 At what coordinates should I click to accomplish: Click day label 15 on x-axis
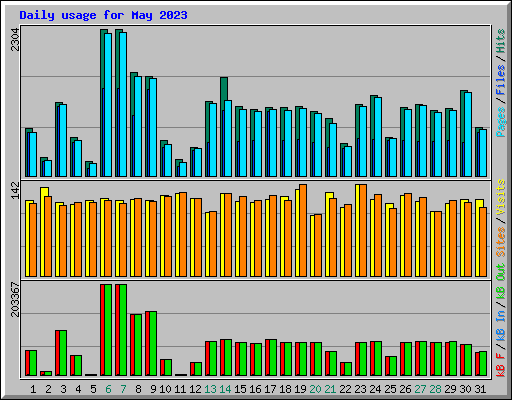click(x=240, y=389)
